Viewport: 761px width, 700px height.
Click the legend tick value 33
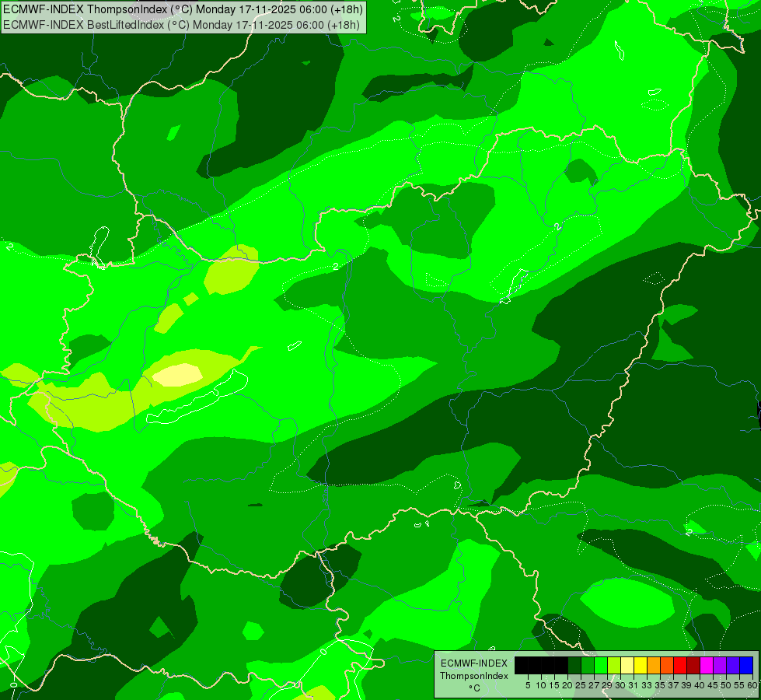pos(647,685)
